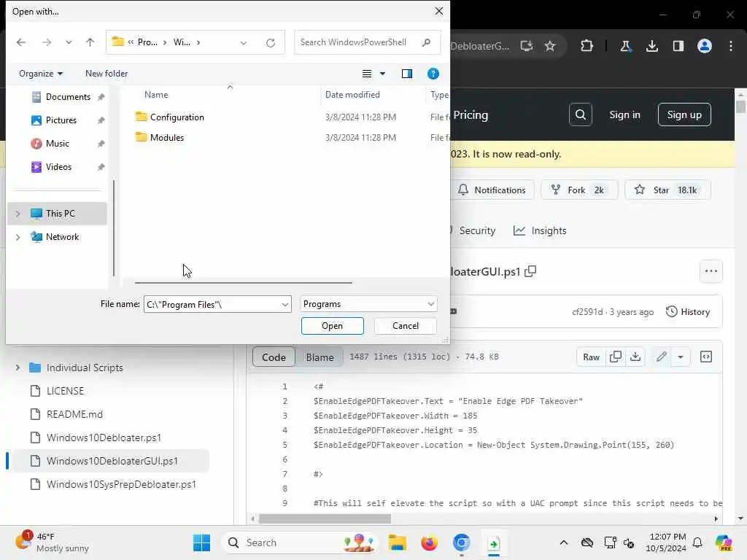Click the Open button

(332, 326)
